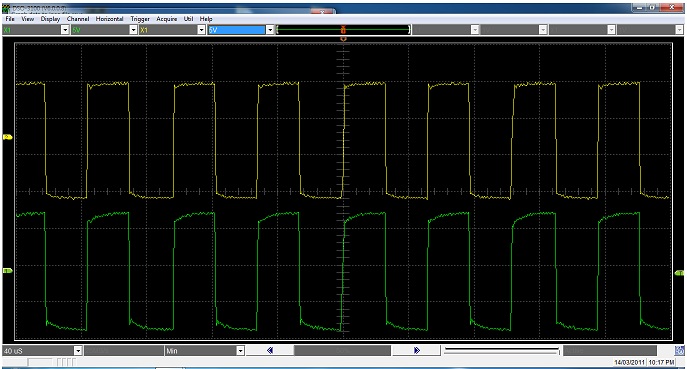Click the green channel ground marker on left
687x369 pixels.
[x=7, y=271]
